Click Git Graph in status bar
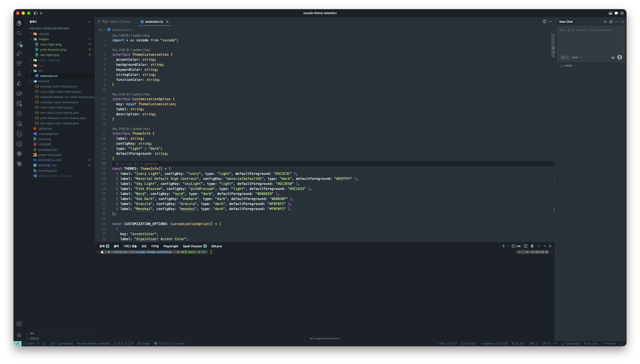 (x=144, y=343)
